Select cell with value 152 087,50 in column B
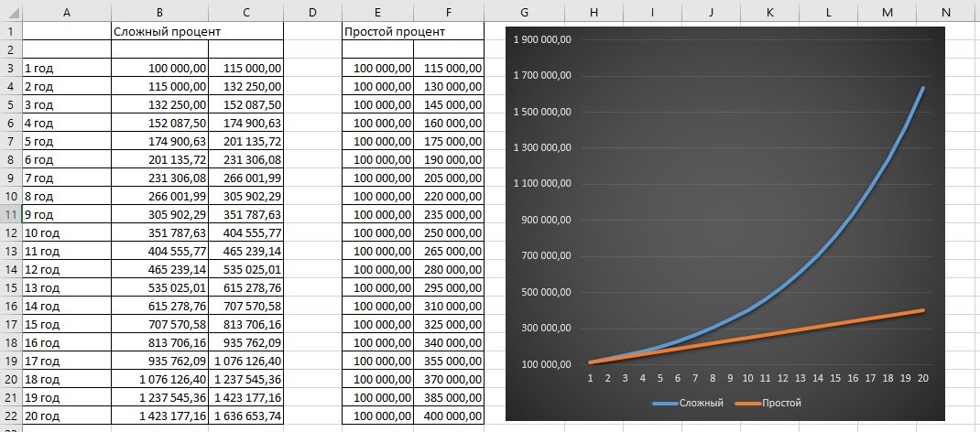The width and height of the screenshot is (980, 432). (160, 123)
